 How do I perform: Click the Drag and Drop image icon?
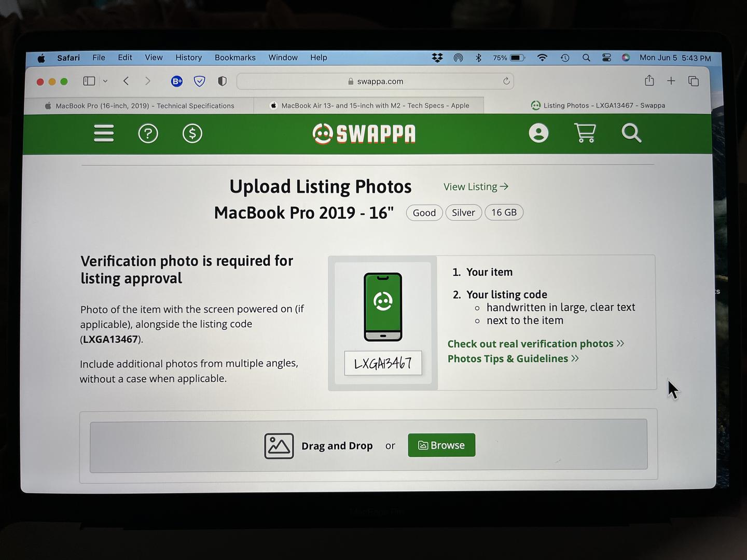(279, 446)
